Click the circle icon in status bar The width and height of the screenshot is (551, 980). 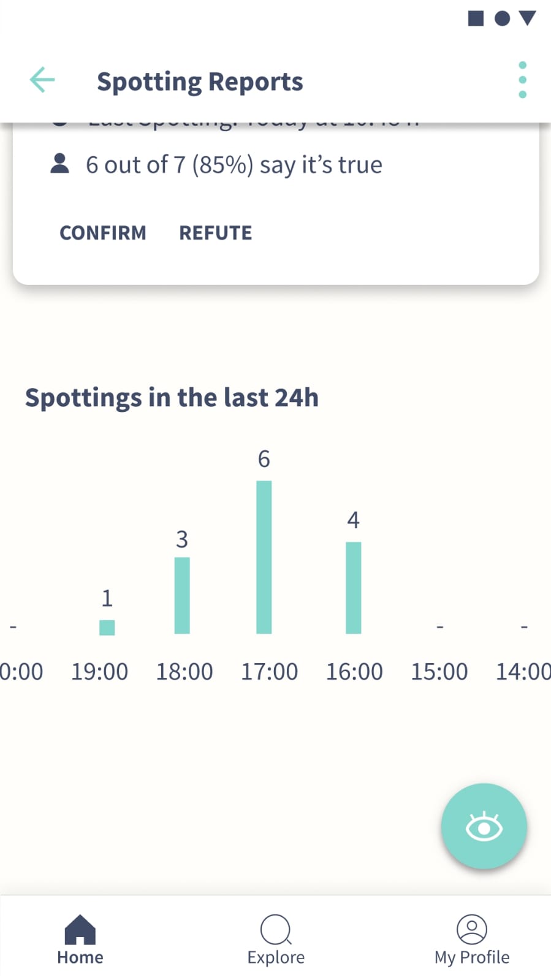click(x=502, y=18)
